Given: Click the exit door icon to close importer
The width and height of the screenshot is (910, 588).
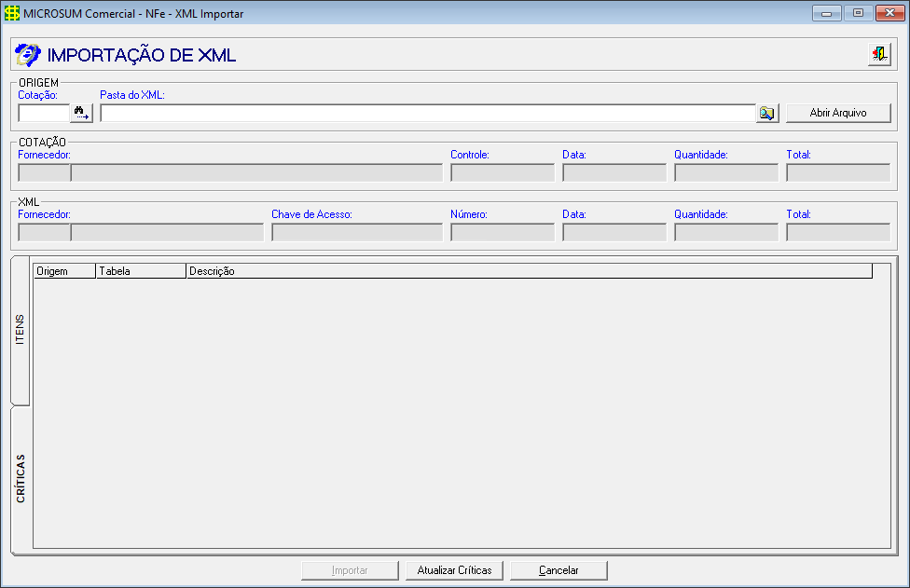Looking at the screenshot, I should click(x=877, y=54).
